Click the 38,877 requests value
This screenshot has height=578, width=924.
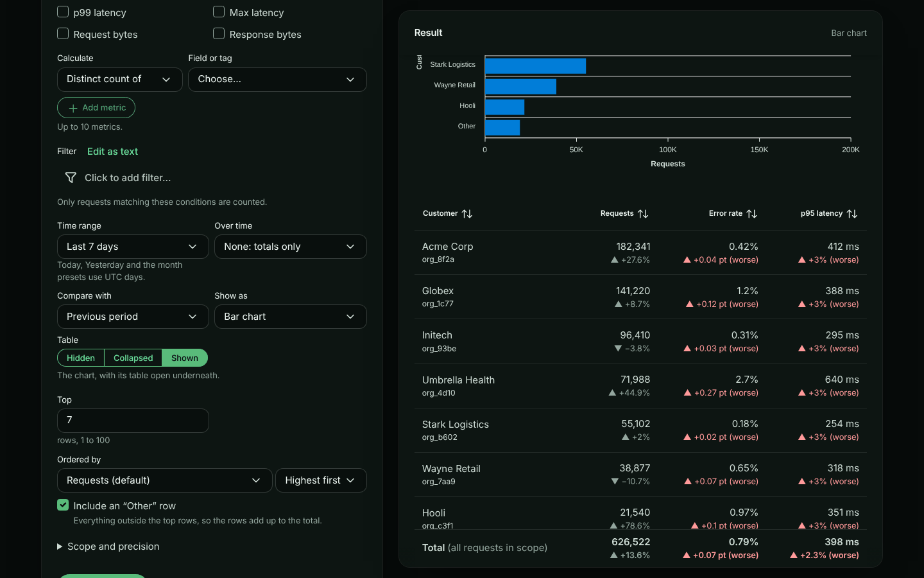(635, 468)
